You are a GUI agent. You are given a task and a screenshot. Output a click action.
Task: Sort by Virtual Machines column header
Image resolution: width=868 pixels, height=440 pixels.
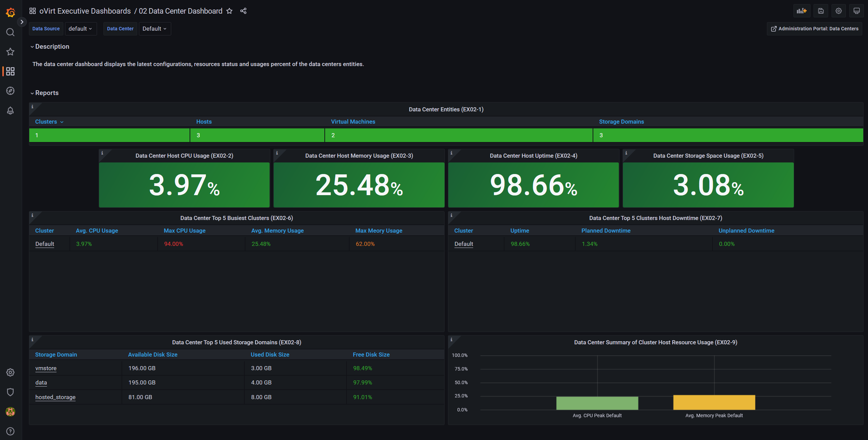coord(353,122)
